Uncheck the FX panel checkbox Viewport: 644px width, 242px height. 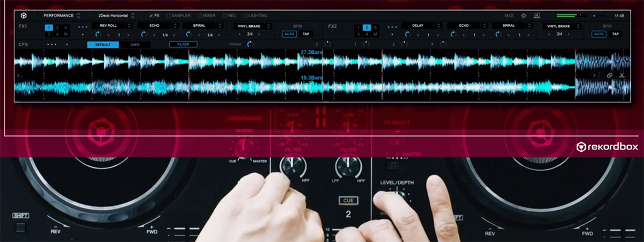pos(151,16)
